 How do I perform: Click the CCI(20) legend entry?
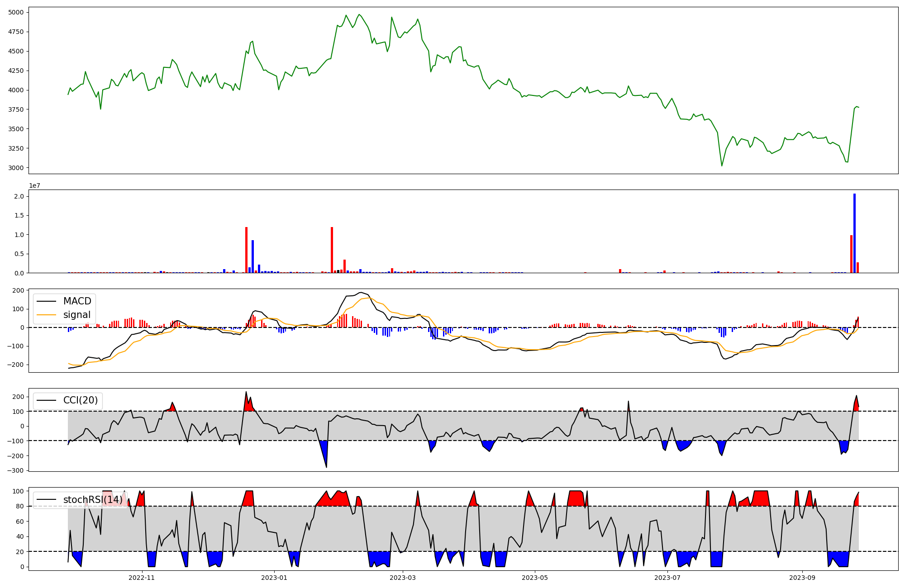click(80, 400)
